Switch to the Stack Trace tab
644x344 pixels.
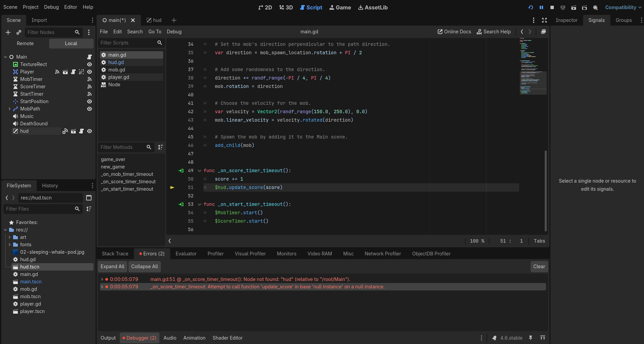pyautogui.click(x=115, y=254)
